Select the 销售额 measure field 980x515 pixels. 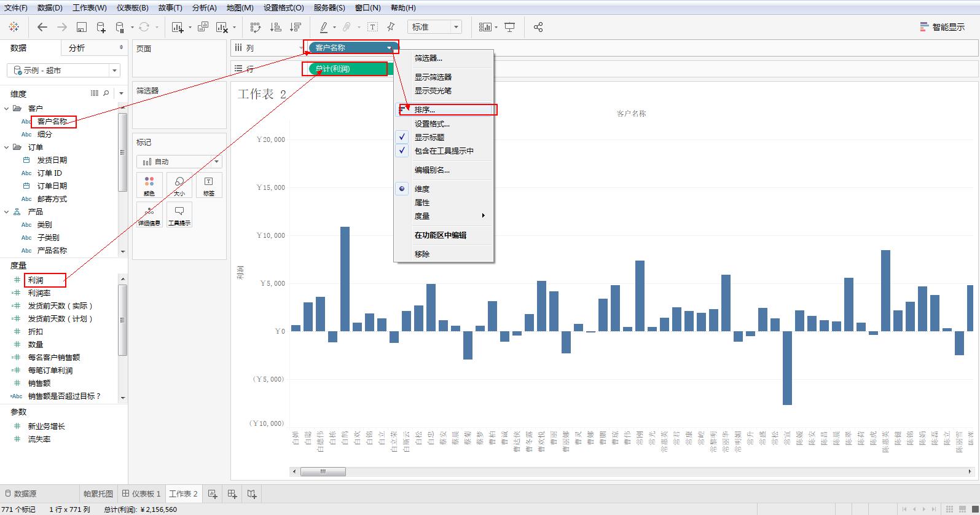click(39, 383)
